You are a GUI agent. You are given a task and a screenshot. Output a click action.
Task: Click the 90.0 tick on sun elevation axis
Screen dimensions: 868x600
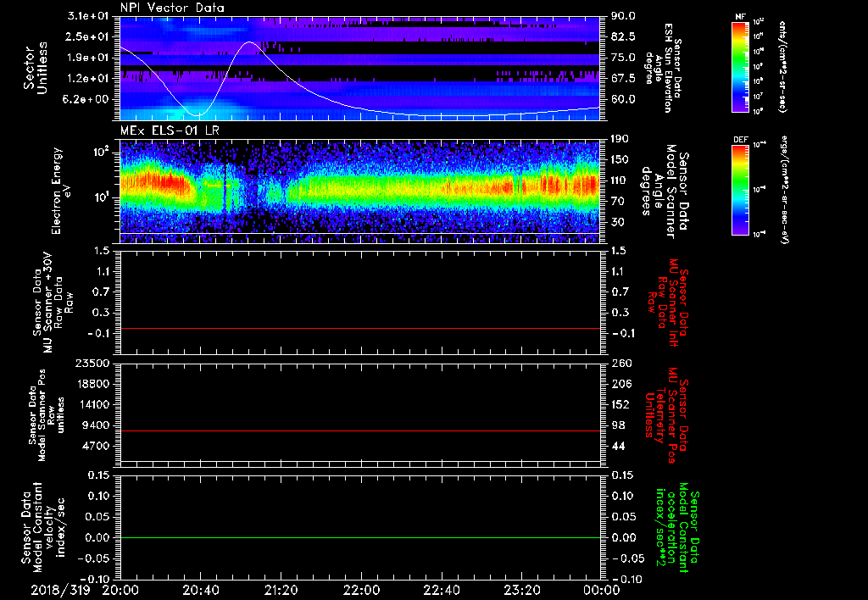pyautogui.click(x=624, y=16)
